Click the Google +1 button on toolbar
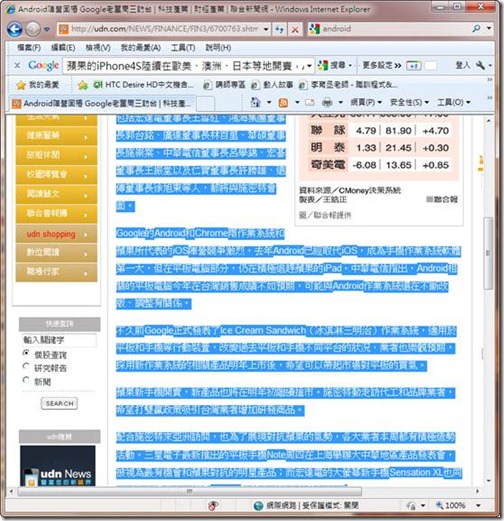The height and width of the screenshot is (521, 504). 413,66
